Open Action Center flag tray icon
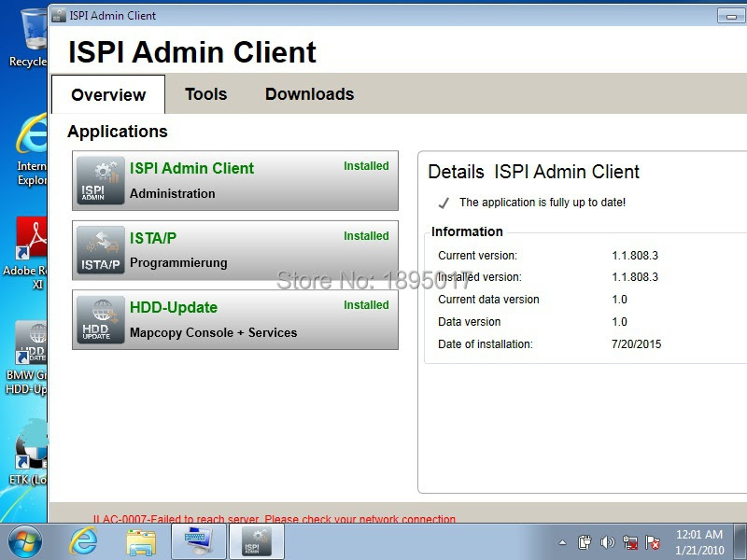 652,542
